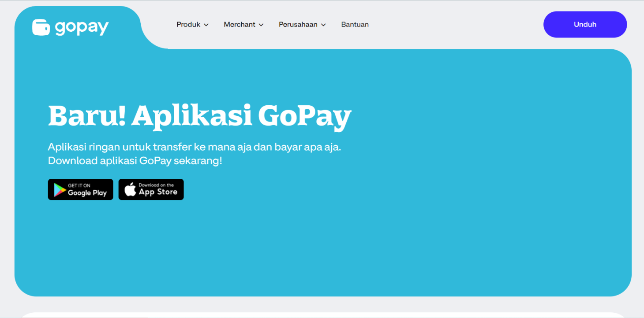Click the "Baru! Aplikasi GoPay" headline
This screenshot has width=644, height=318.
[x=199, y=115]
